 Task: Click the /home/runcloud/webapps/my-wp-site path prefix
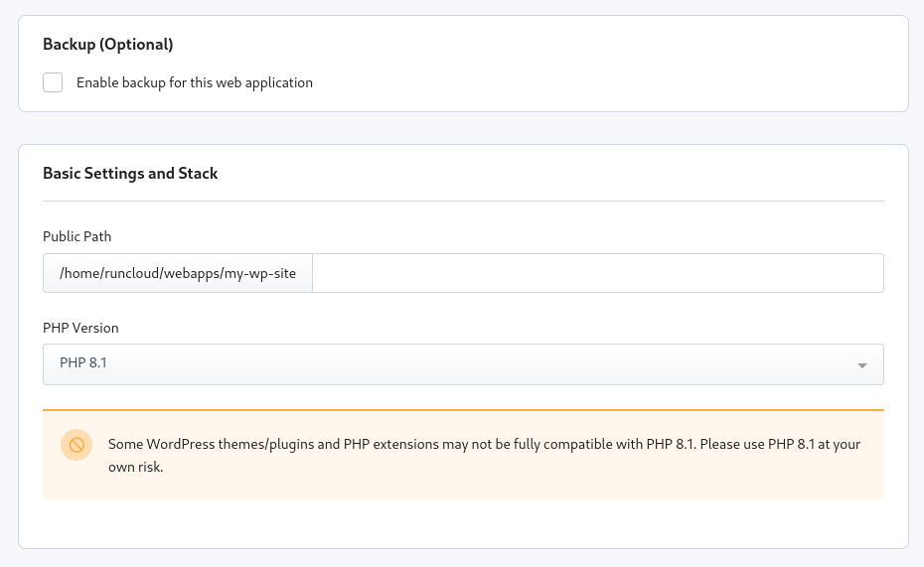click(x=178, y=273)
